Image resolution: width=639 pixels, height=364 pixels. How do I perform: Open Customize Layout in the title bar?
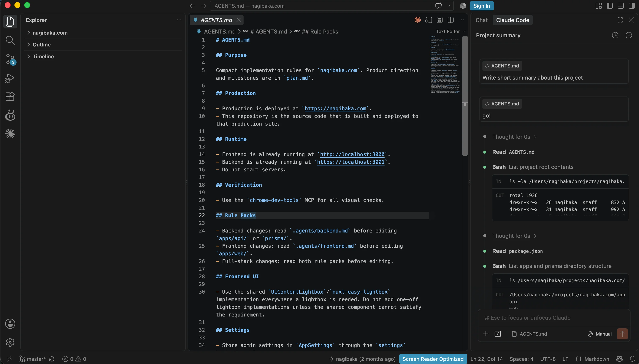pos(598,6)
